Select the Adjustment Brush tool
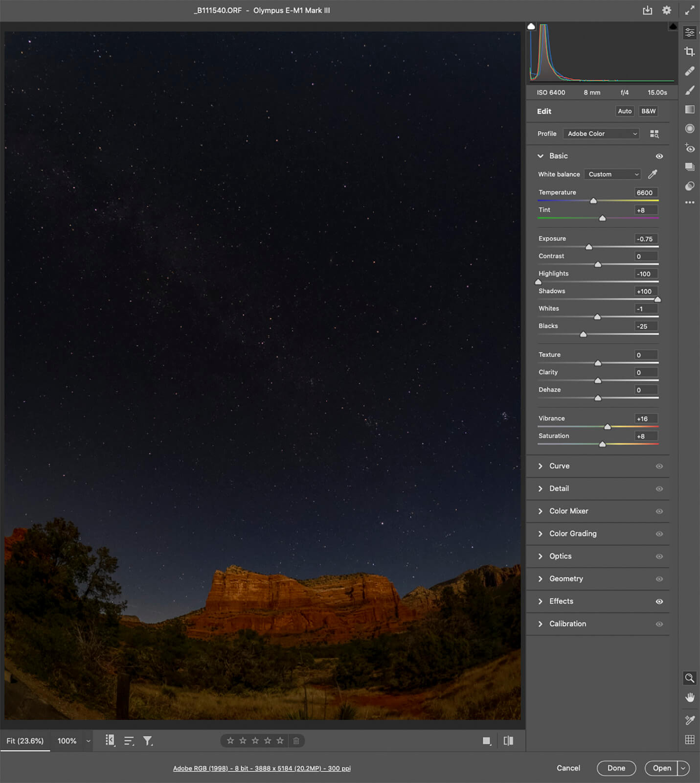The height and width of the screenshot is (783, 700). pos(689,90)
